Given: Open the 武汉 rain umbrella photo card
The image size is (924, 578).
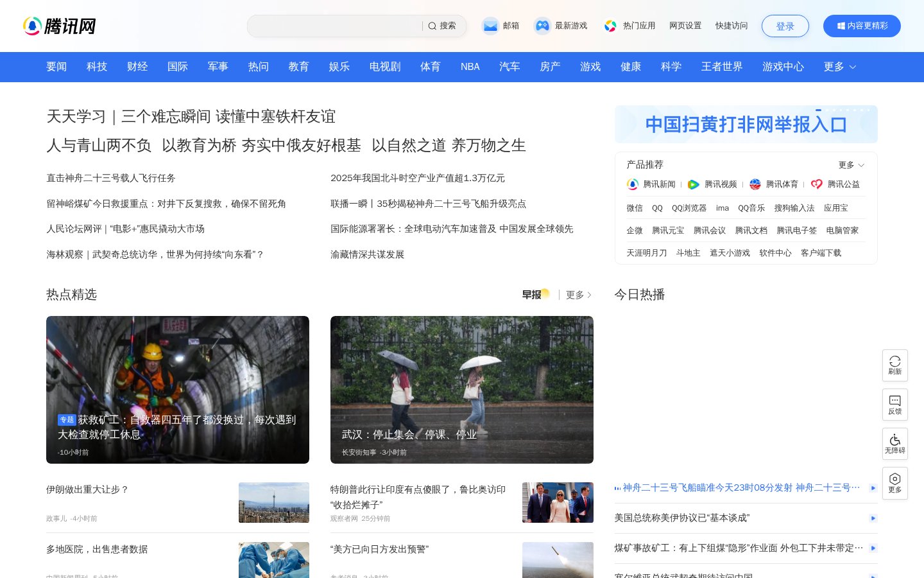Looking at the screenshot, I should 462,390.
